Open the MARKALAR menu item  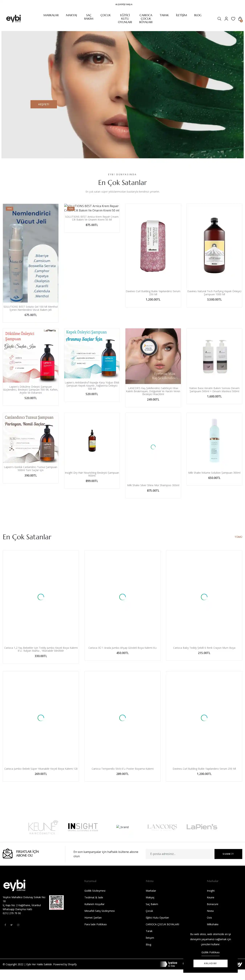click(51, 15)
